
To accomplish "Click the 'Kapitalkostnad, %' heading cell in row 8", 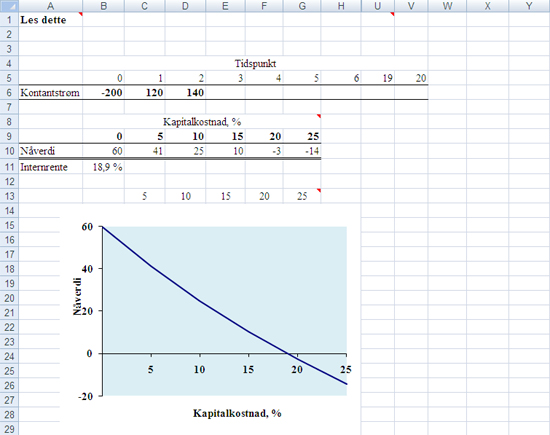I will [202, 122].
